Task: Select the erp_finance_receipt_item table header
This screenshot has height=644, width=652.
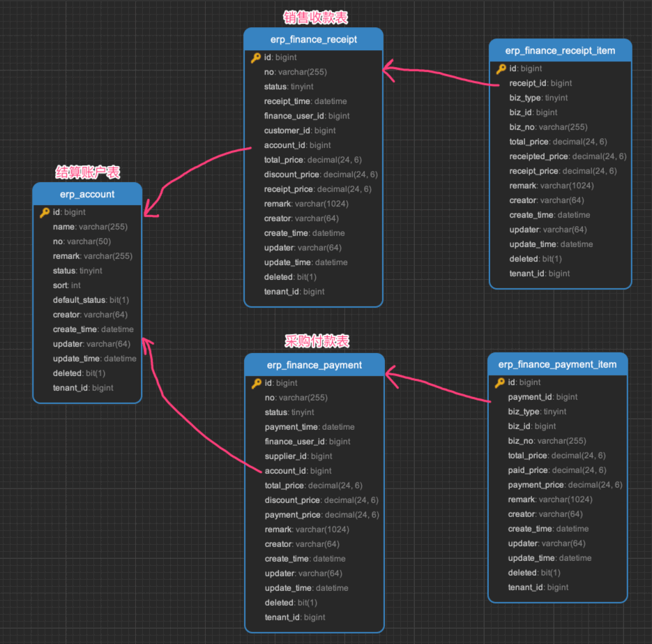Action: click(560, 50)
